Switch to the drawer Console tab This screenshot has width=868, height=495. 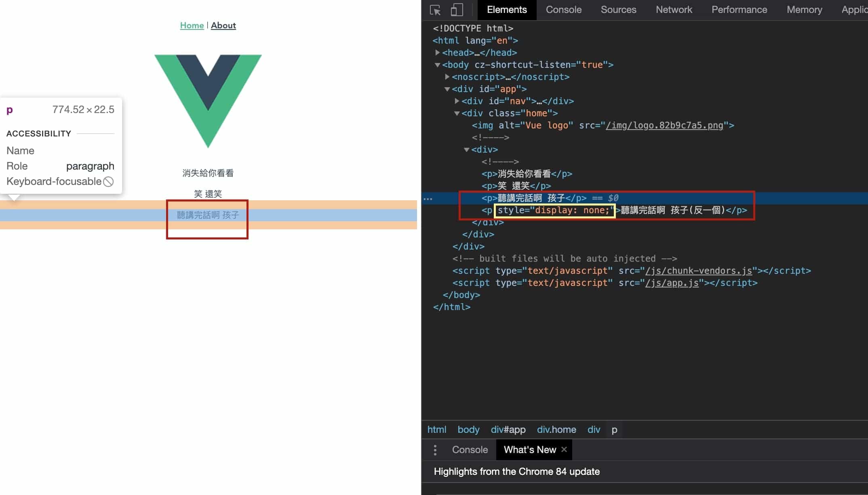click(x=470, y=450)
